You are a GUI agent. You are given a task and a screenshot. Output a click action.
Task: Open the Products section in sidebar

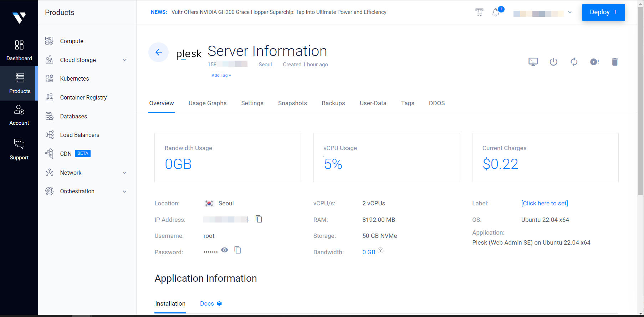pos(19,83)
